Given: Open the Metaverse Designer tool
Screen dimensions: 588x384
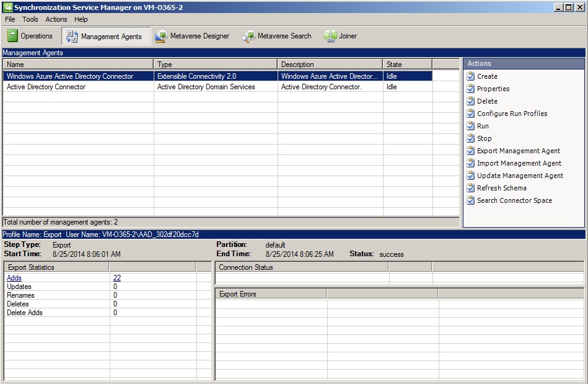Looking at the screenshot, I should coord(192,36).
